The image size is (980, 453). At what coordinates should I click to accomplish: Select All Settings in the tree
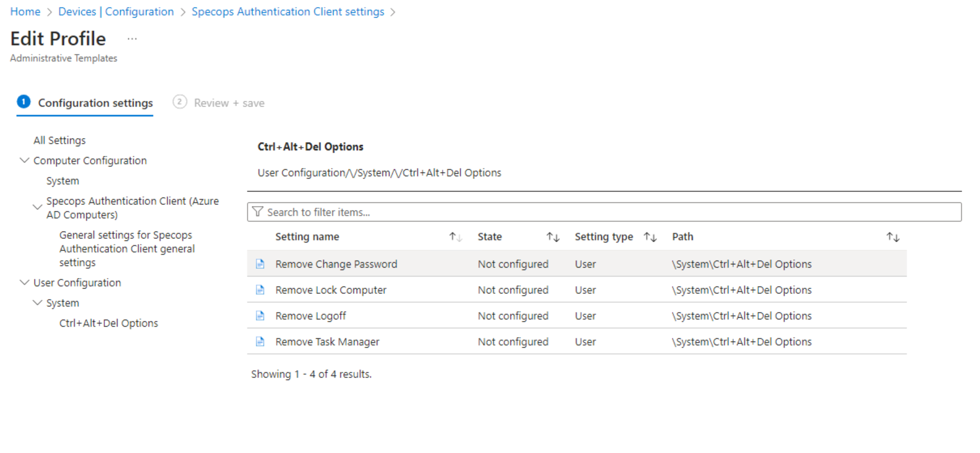[x=59, y=140]
